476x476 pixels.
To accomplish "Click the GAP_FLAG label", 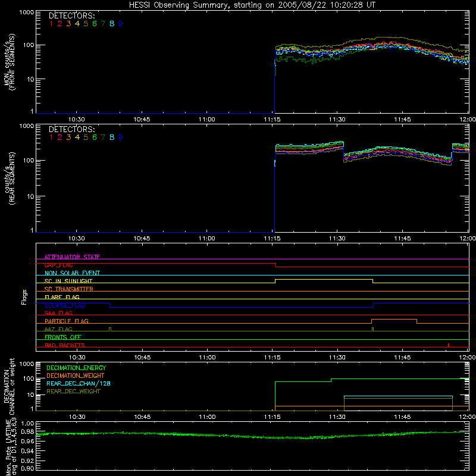I will 58,265.
